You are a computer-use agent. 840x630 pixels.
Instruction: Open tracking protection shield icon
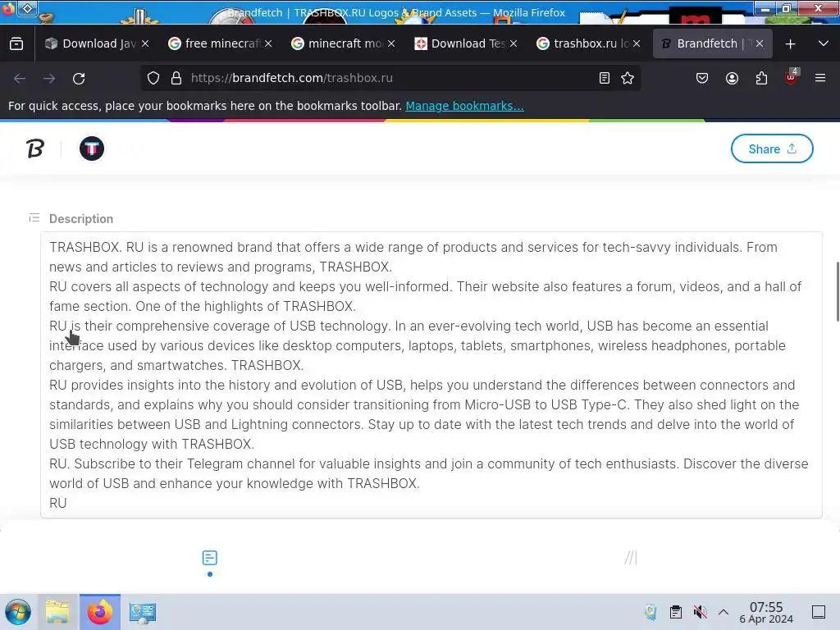point(153,78)
